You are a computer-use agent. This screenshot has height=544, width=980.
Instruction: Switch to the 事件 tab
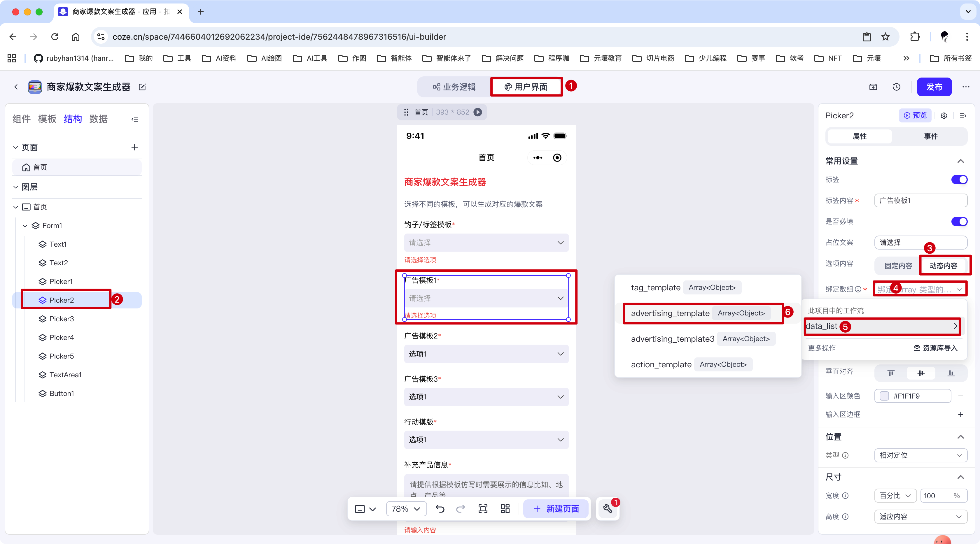click(930, 136)
